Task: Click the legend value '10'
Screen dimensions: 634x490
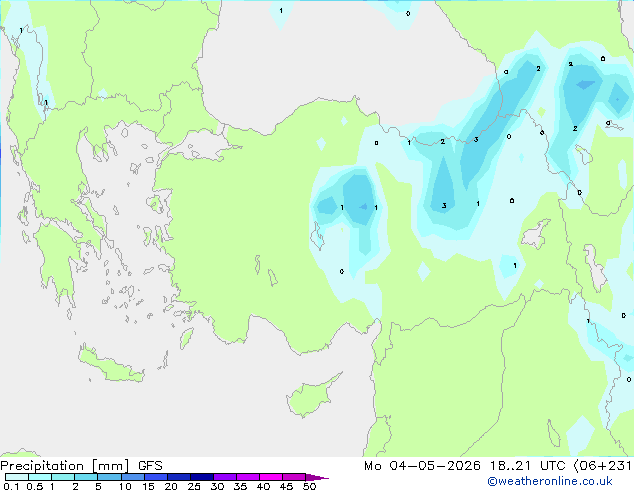Action: (x=125, y=486)
